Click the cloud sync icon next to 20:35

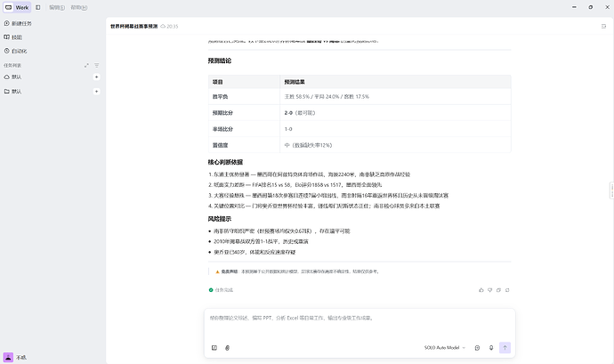coord(163,26)
